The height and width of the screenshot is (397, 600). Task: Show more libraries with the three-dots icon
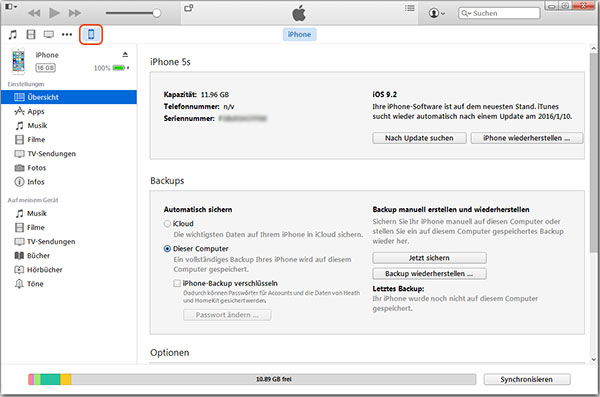pyautogui.click(x=67, y=34)
